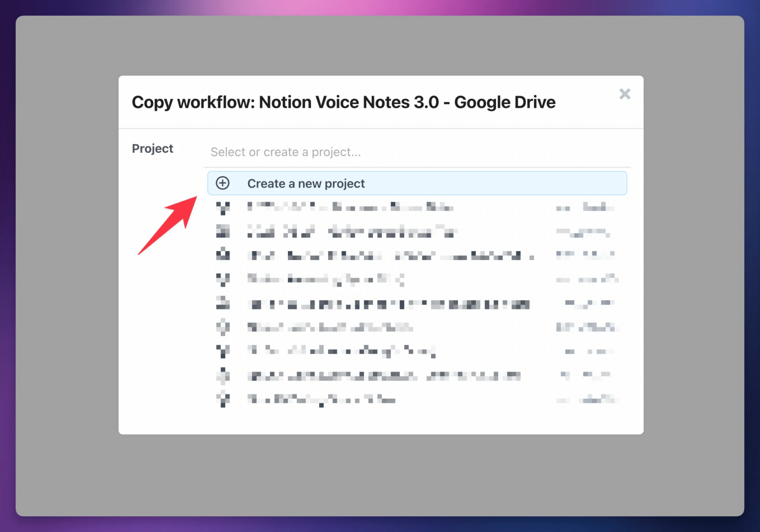Click the avatar icon of the seventh project row
Viewport: 760px width, 532px height.
pos(223,351)
